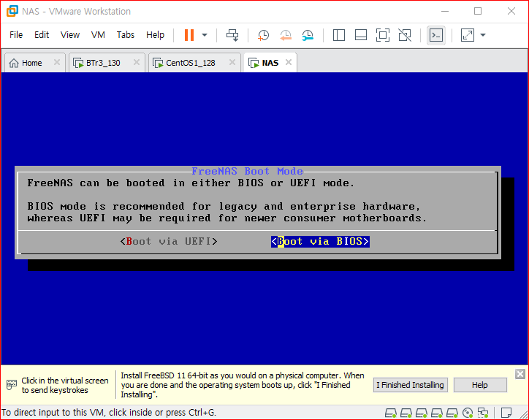Click the stretch guest display icon
This screenshot has width=529, height=420.
click(x=468, y=35)
